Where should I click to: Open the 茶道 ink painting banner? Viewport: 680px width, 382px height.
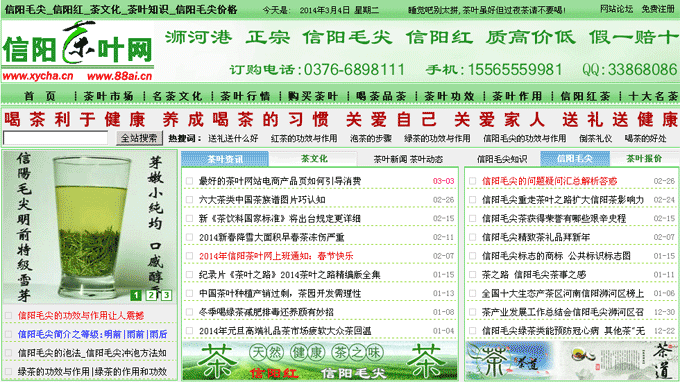[x=572, y=361]
